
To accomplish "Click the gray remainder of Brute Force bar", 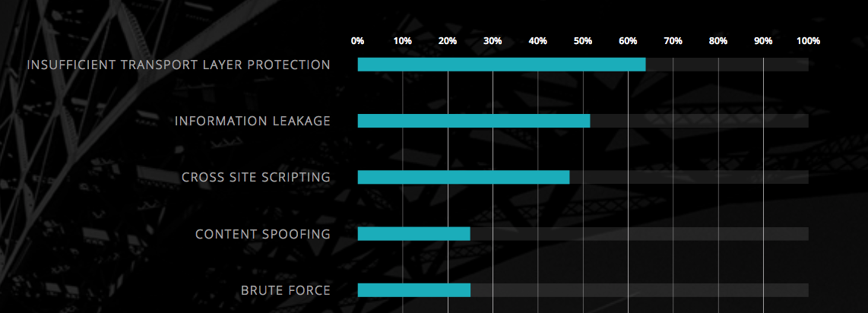I will (639, 290).
